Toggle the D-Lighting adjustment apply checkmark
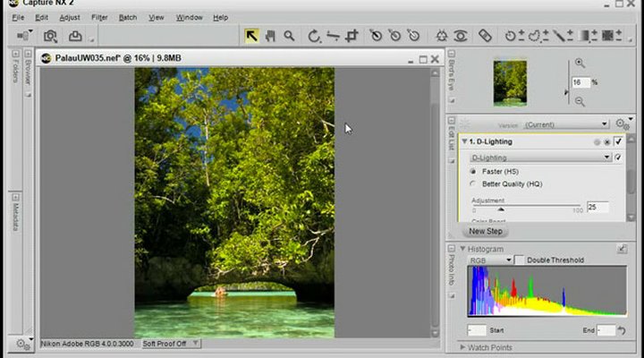This screenshot has height=358, width=644. point(618,158)
